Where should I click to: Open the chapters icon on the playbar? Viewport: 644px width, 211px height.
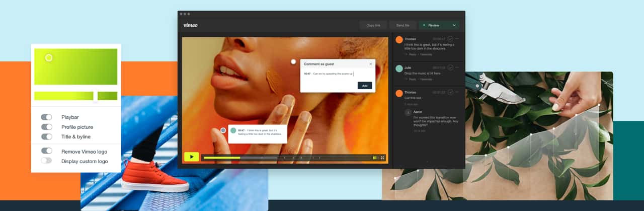click(x=375, y=158)
